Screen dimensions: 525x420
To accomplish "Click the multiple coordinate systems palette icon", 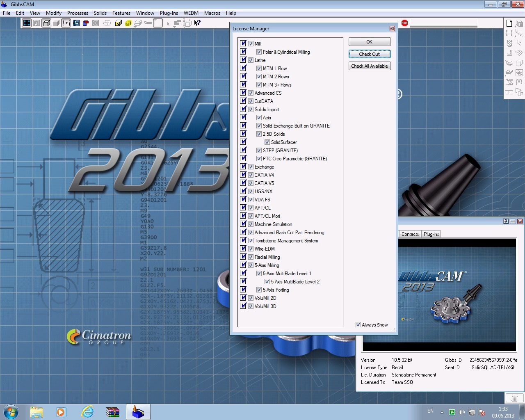I will [519, 33].
